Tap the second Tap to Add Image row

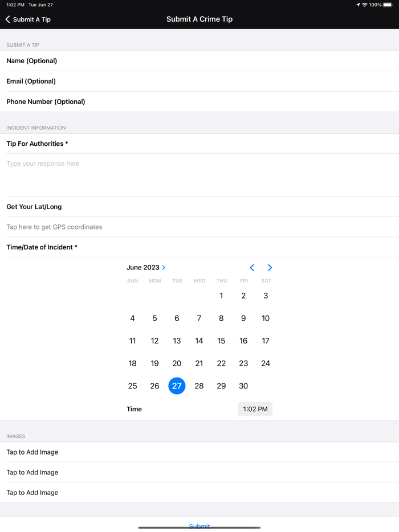click(x=199, y=473)
